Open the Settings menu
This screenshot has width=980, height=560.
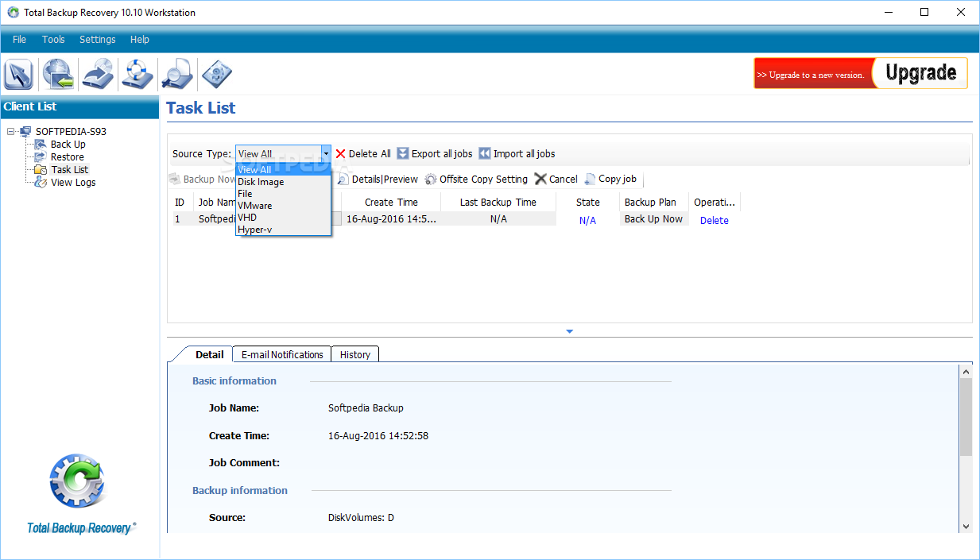coord(97,40)
